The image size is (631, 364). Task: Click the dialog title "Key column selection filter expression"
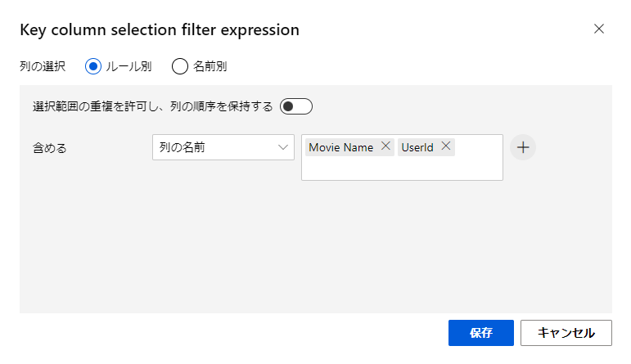click(159, 30)
